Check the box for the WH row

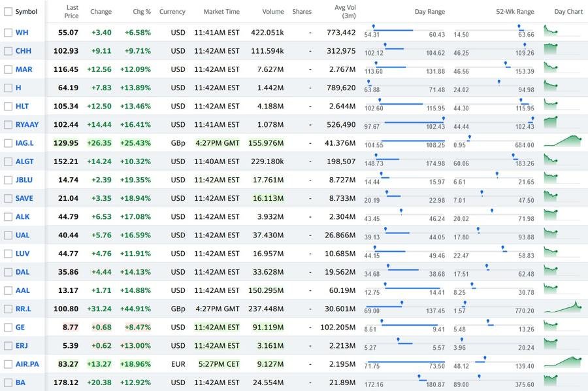[x=8, y=33]
